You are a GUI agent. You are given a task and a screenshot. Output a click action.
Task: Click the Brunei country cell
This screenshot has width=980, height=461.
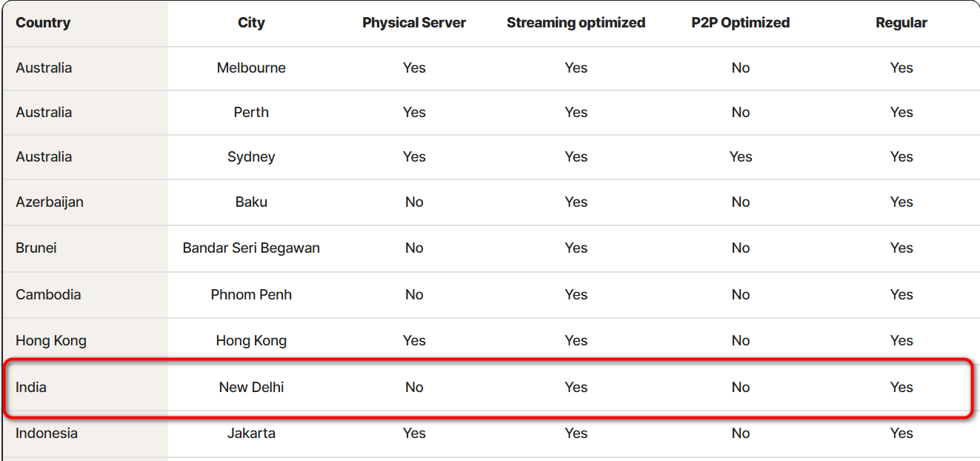(36, 248)
